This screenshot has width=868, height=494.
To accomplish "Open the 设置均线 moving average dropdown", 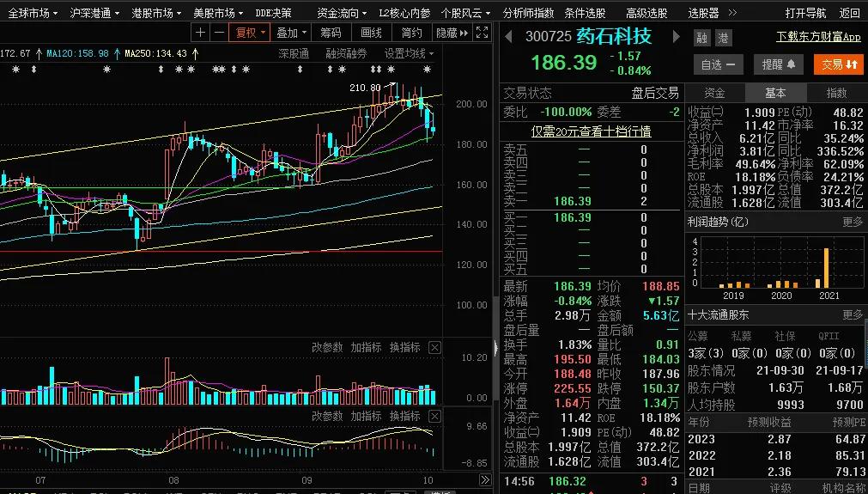I will coord(409,54).
